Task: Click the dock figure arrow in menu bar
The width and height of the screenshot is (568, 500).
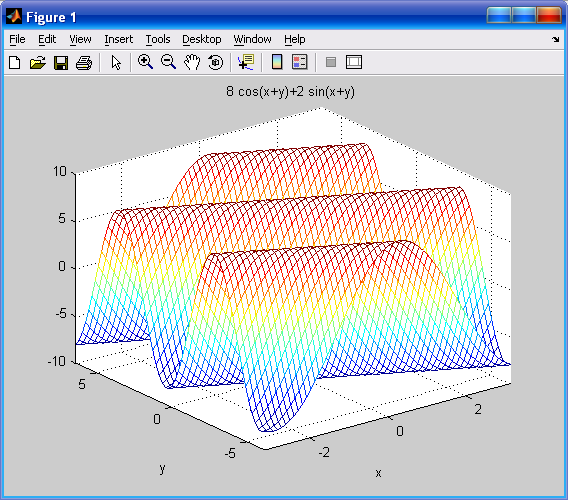Action: click(556, 39)
